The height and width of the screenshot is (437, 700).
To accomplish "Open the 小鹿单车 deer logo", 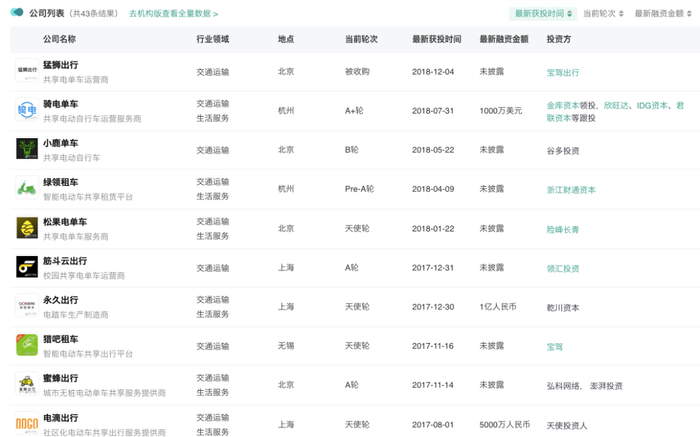I will tap(27, 150).
